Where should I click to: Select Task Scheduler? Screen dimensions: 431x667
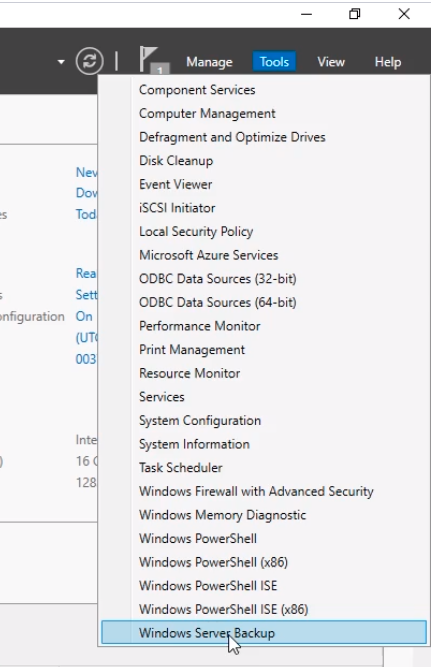point(264,467)
